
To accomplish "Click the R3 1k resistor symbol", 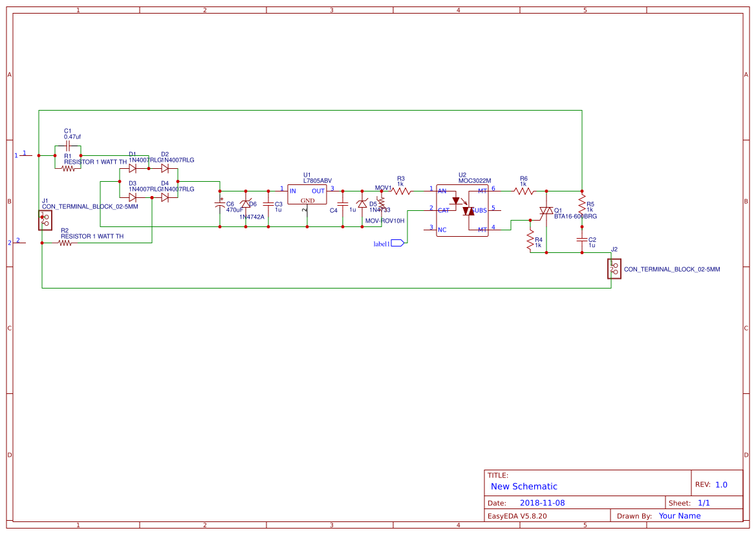I will coord(401,191).
